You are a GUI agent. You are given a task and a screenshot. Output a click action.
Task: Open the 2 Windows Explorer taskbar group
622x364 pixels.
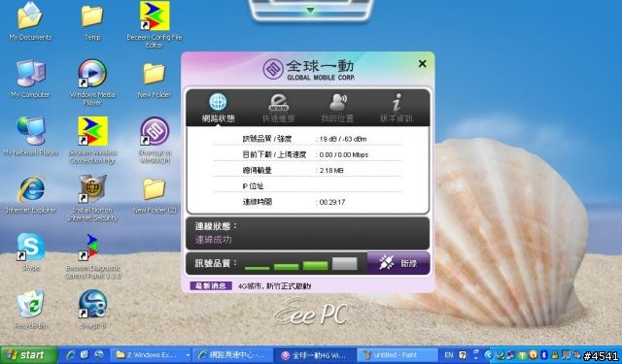pyautogui.click(x=151, y=355)
